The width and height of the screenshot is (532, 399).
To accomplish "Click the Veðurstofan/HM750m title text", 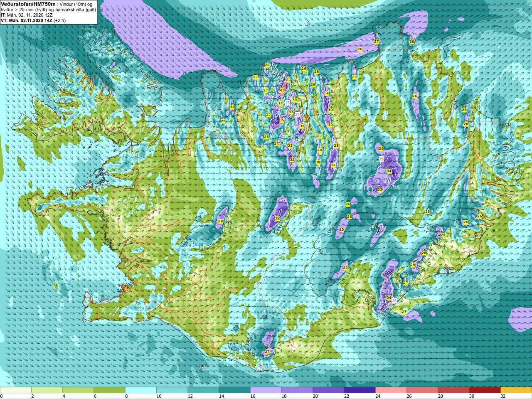I will 28,4.
